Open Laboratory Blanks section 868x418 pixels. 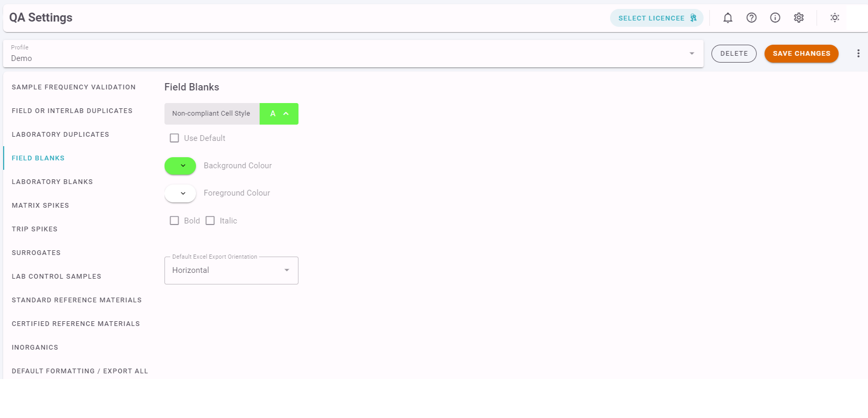[52, 182]
